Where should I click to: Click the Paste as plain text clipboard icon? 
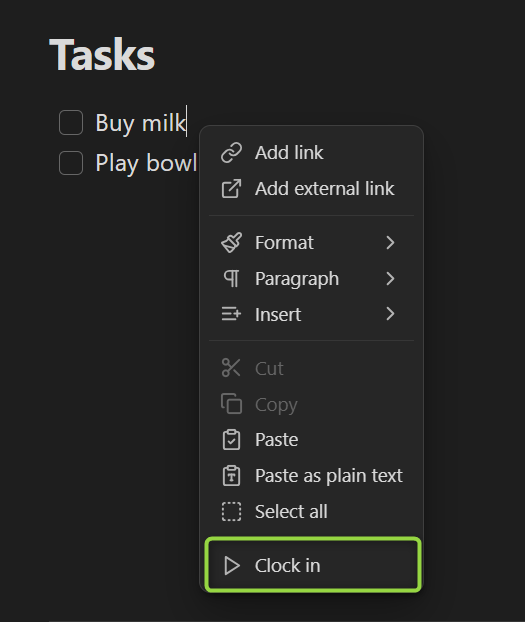231,476
